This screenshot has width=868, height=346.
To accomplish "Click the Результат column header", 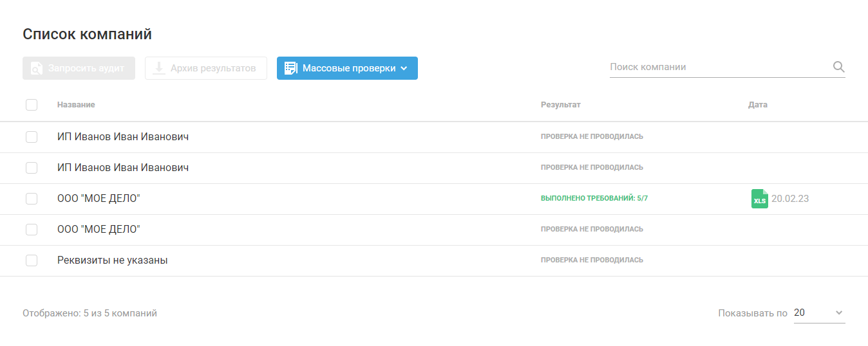I will (x=560, y=105).
